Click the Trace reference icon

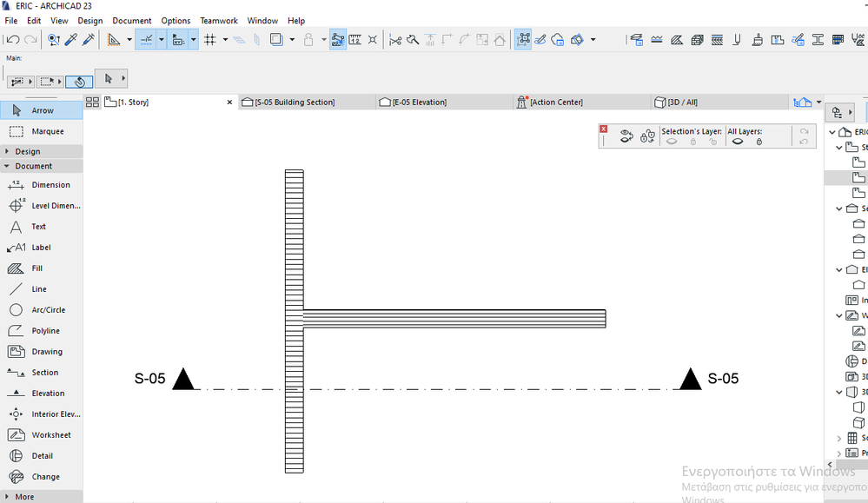275,40
